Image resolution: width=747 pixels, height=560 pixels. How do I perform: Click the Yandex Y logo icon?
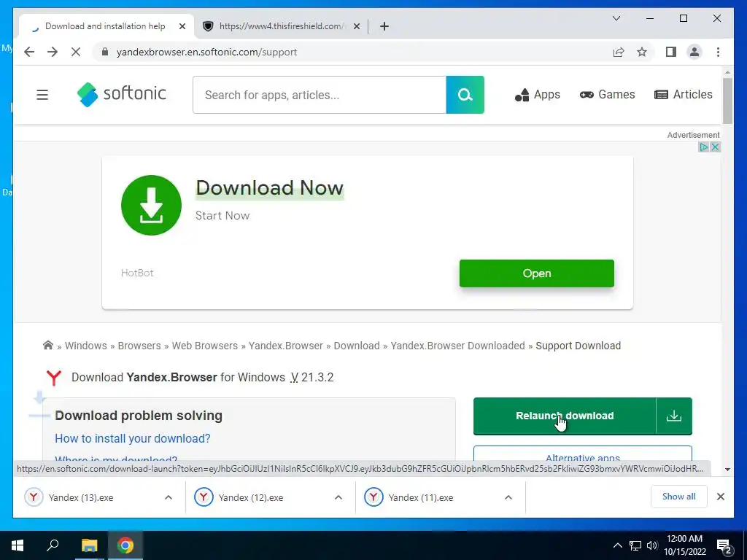click(54, 378)
